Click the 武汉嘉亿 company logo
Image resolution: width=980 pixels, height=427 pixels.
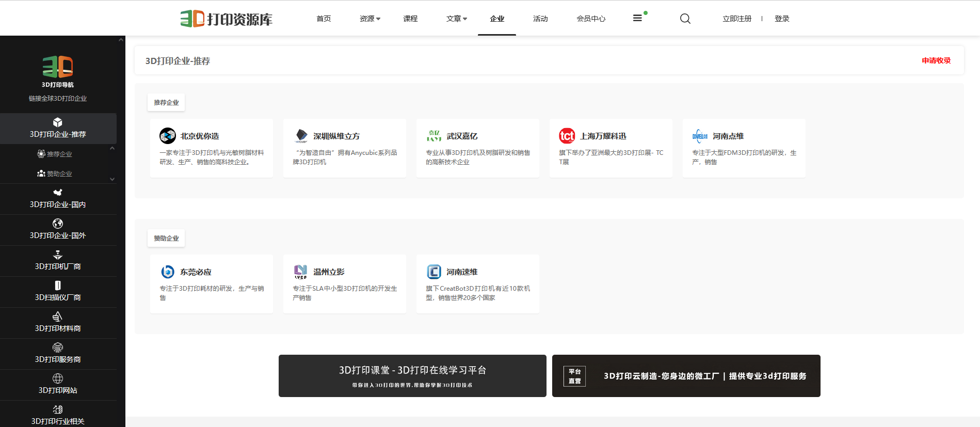point(434,136)
